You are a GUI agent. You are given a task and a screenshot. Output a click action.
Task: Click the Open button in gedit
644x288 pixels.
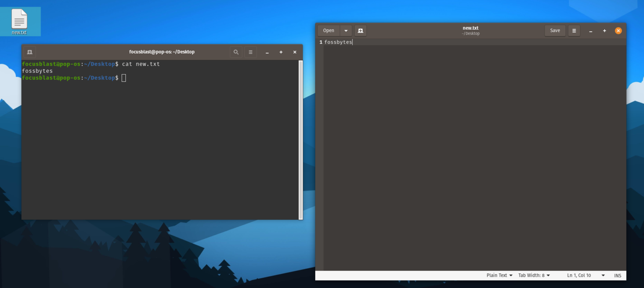tap(328, 30)
